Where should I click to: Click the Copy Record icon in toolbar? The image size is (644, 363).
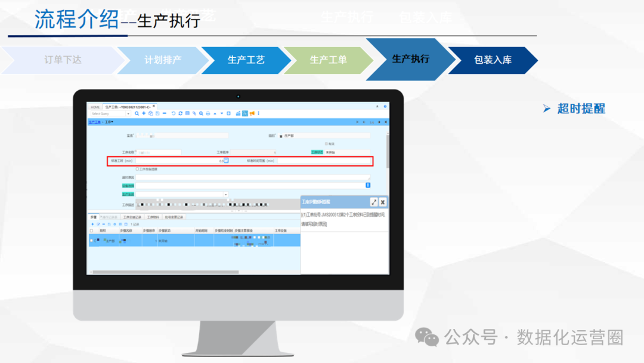point(151,113)
